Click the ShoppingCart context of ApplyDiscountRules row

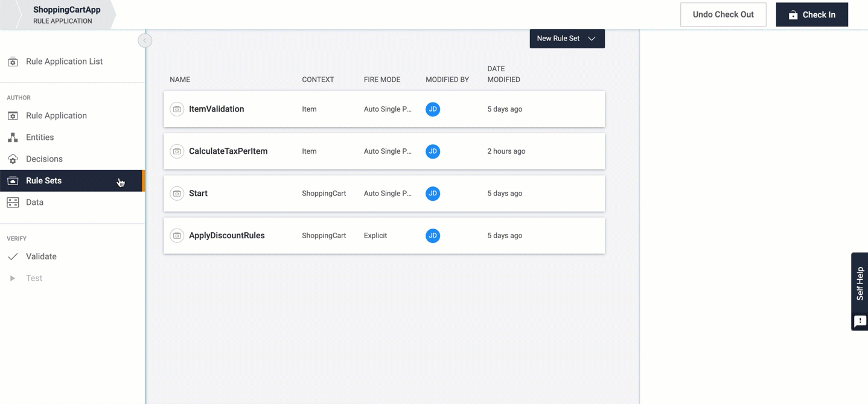pos(324,236)
